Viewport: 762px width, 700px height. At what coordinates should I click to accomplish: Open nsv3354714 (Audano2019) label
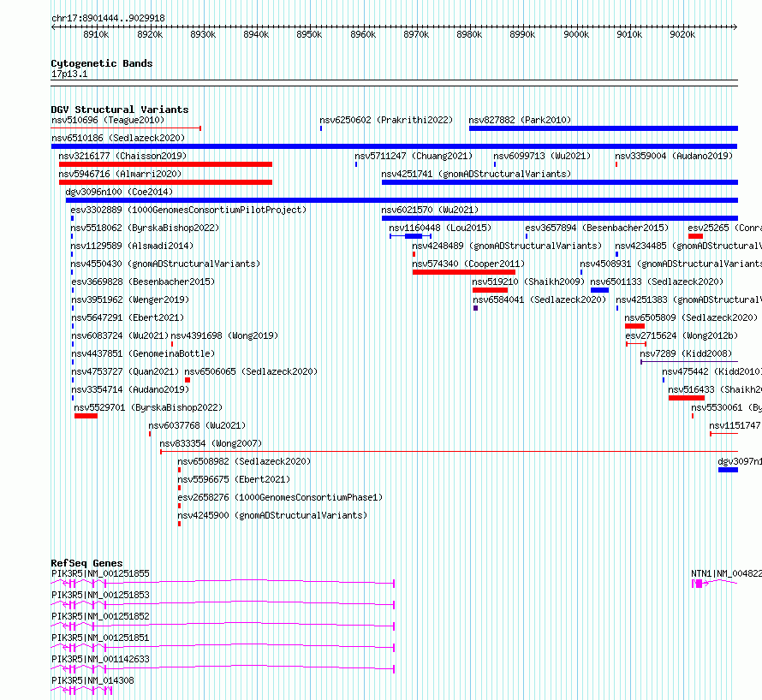[x=130, y=389]
